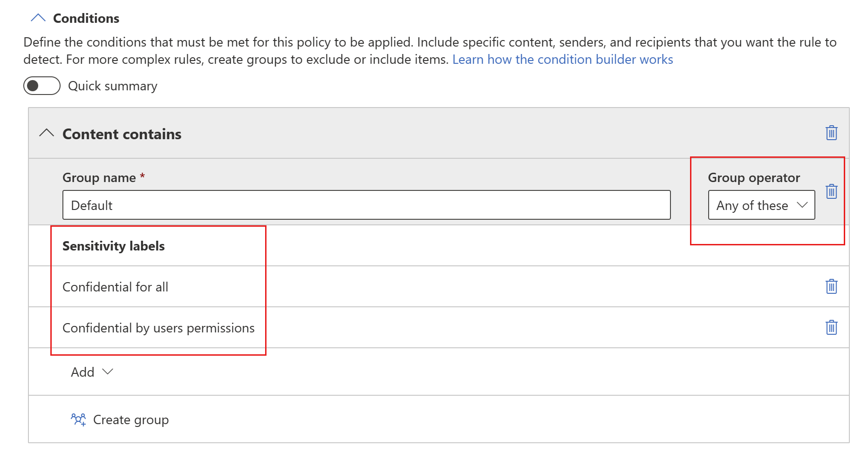This screenshot has width=868, height=453.
Task: Expand the Add dropdown
Action: click(x=92, y=372)
